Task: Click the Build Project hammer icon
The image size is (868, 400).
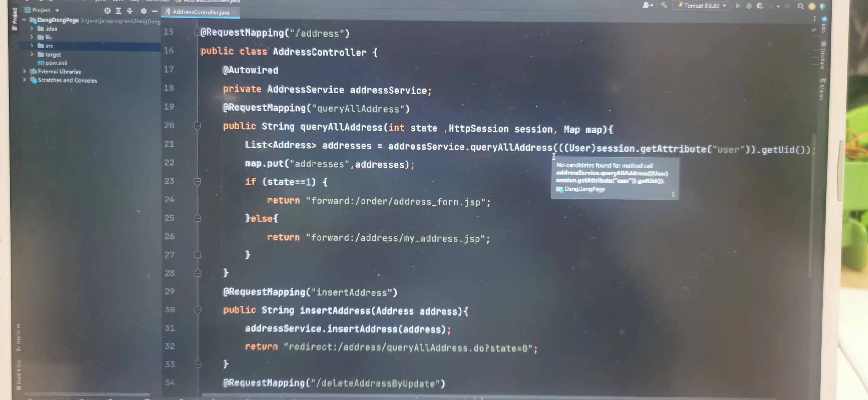Action: click(x=665, y=6)
